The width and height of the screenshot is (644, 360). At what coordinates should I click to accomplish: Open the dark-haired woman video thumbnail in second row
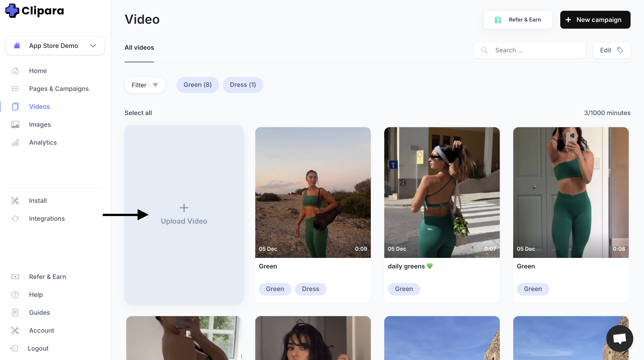pyautogui.click(x=313, y=338)
